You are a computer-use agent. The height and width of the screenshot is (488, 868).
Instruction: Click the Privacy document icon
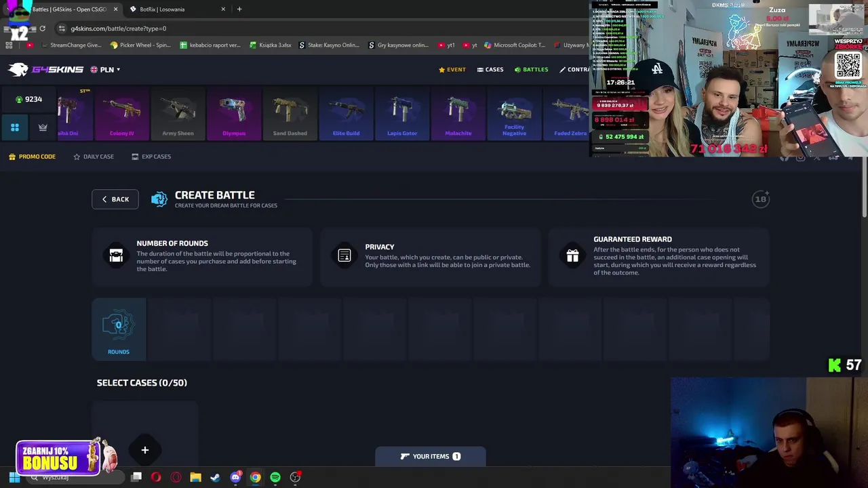344,256
